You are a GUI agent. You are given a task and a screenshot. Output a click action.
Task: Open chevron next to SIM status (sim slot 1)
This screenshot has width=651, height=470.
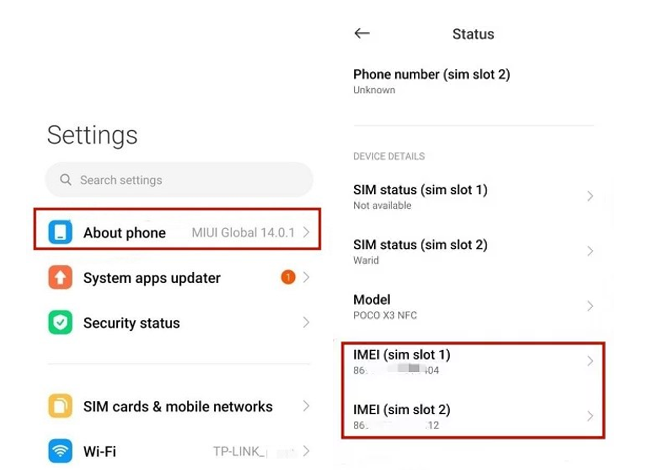click(590, 196)
